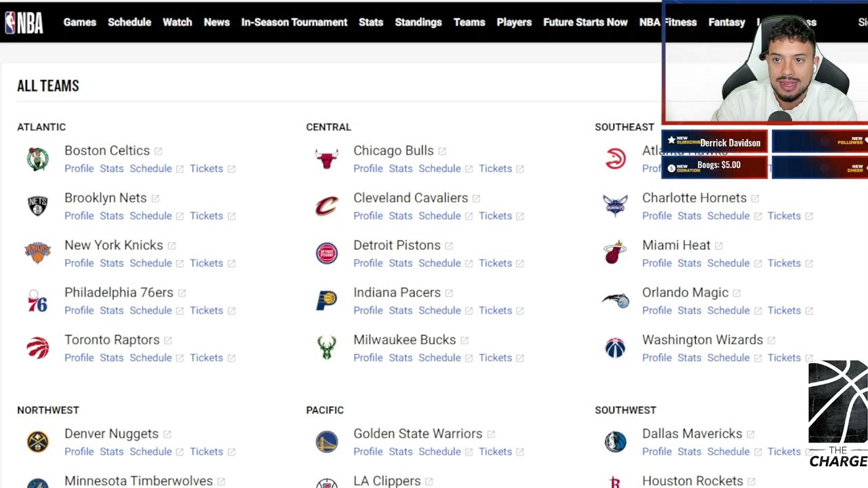Viewport: 868px width, 488px height.
Task: Click external link icon beside Miami Heat name
Action: [x=719, y=245]
